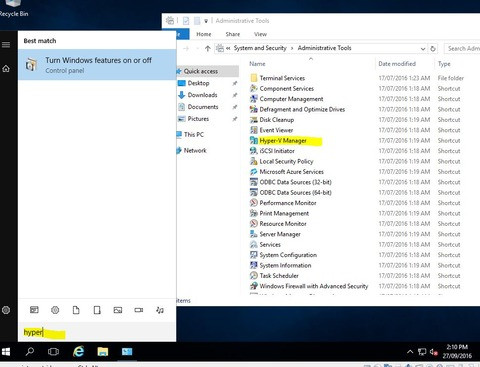Open the Home ribbon tab

pos(203,34)
